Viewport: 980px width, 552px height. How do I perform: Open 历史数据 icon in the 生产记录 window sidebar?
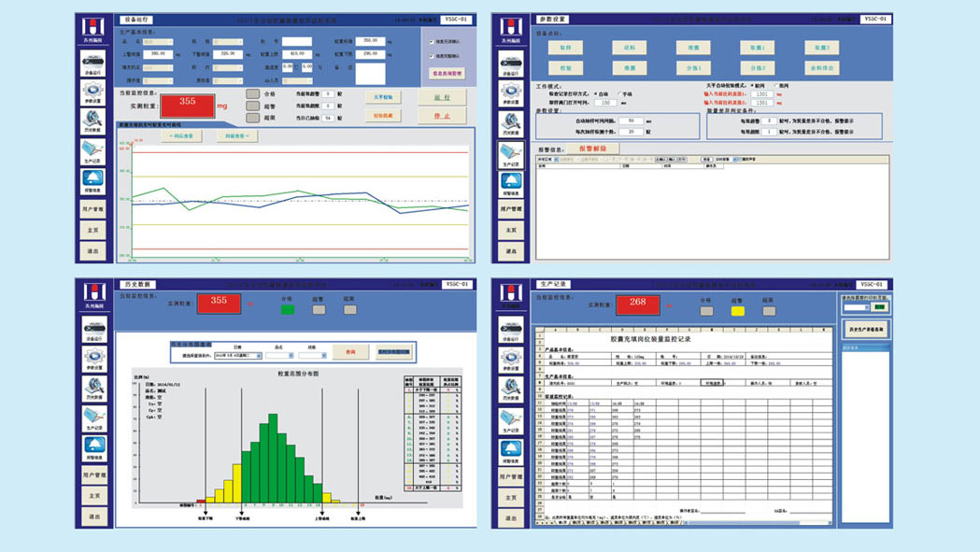click(511, 389)
